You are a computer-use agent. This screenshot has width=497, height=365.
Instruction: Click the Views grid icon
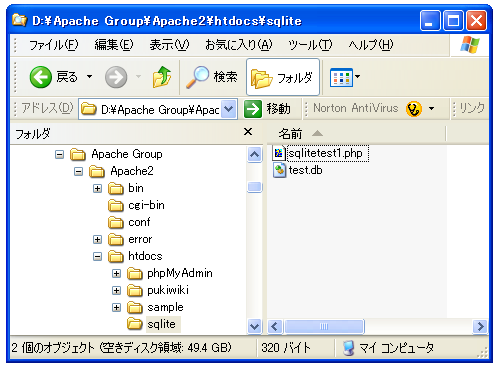(x=341, y=77)
